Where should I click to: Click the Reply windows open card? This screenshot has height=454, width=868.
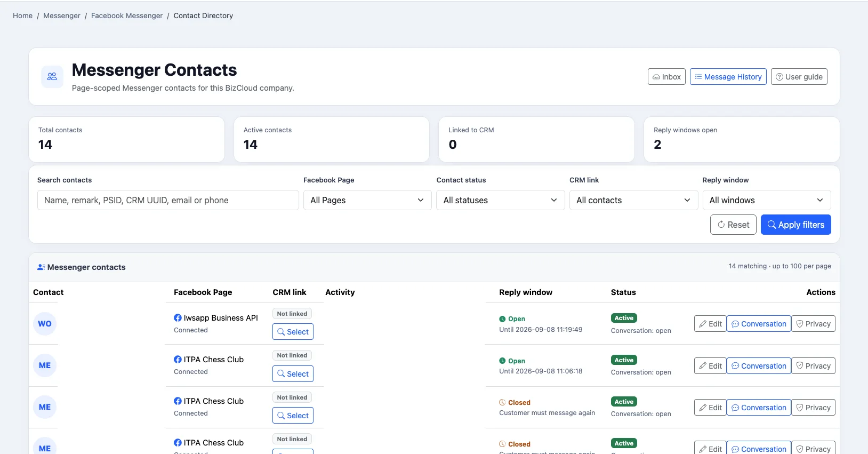coord(742,139)
